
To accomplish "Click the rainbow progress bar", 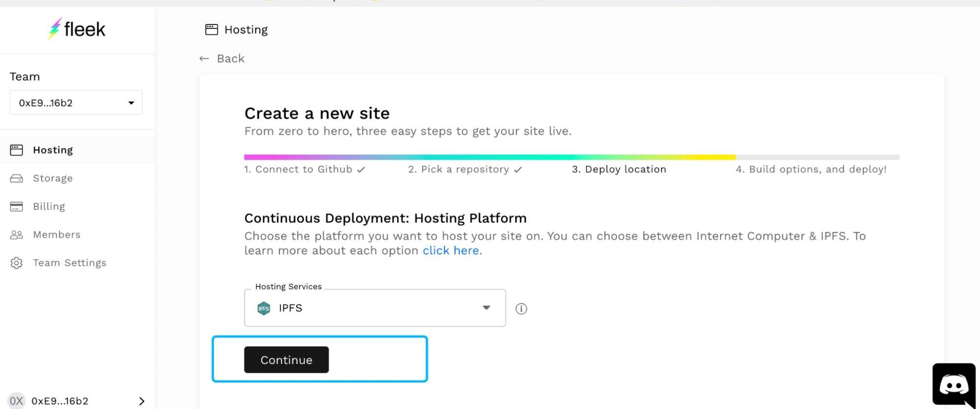I will [x=490, y=157].
